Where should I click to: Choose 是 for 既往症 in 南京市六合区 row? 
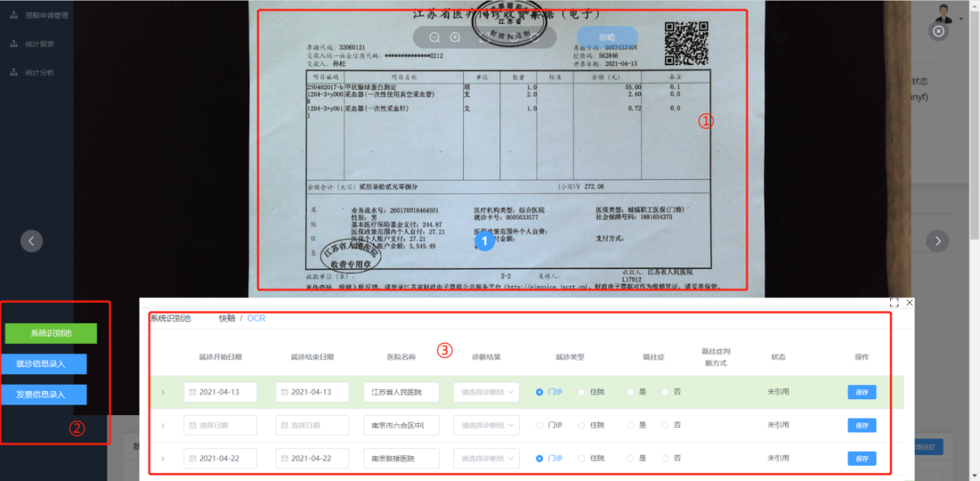tap(630, 425)
